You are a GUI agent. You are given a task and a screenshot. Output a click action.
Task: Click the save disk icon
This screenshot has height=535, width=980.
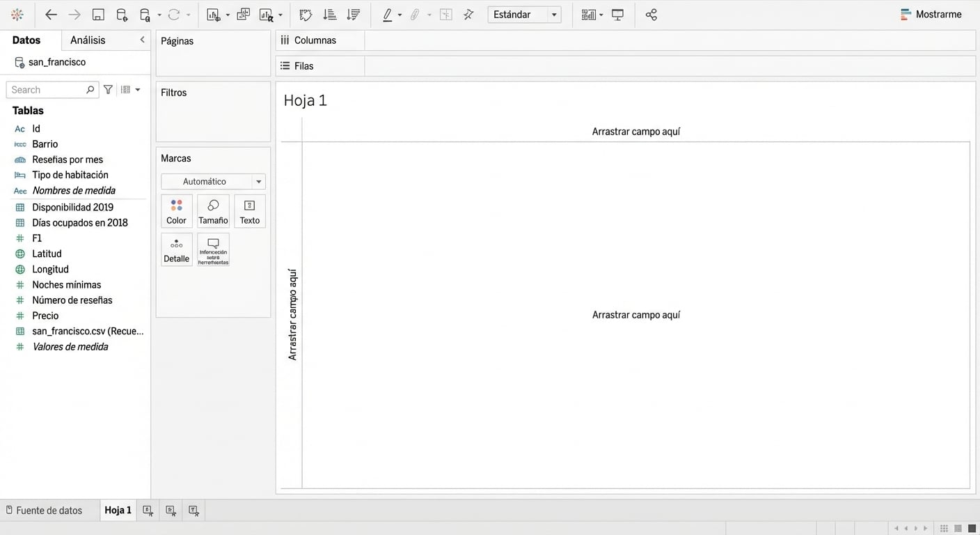pos(98,15)
